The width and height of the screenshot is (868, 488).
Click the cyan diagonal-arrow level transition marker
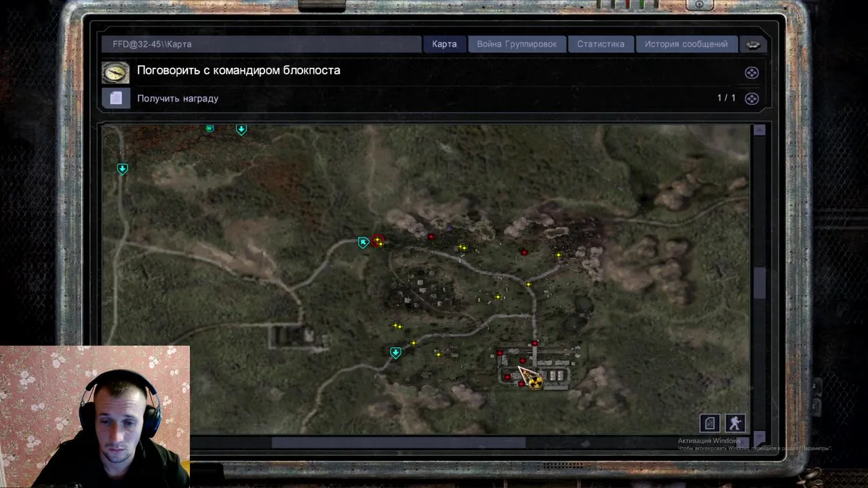(x=363, y=242)
